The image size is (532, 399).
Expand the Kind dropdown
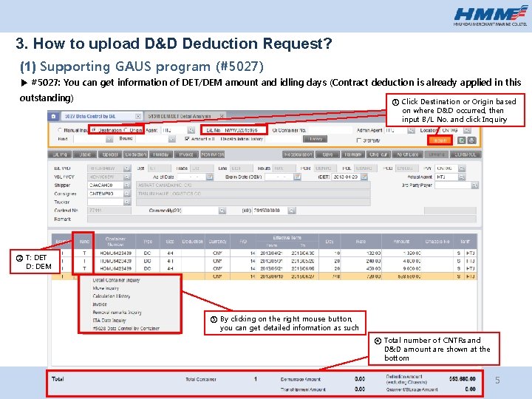tap(109, 139)
